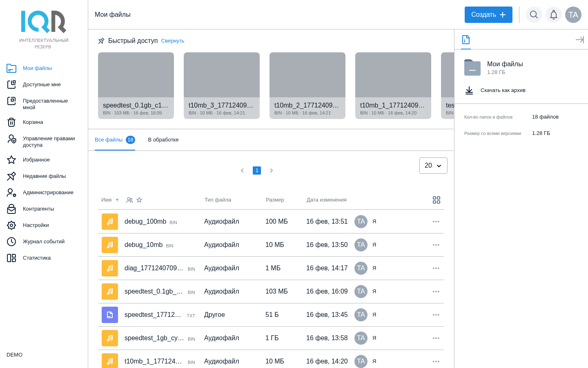This screenshot has width=588, height=368.
Task: Toggle favorites star column header
Action: (x=139, y=200)
